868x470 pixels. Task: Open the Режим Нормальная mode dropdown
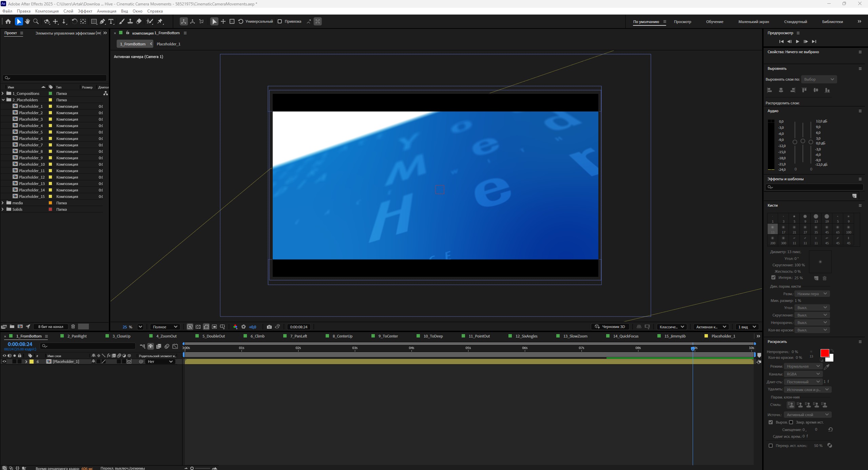803,366
